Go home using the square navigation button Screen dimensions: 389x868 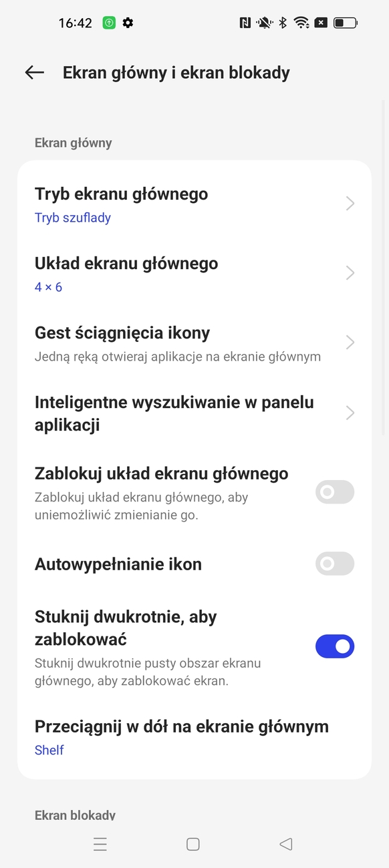[193, 844]
